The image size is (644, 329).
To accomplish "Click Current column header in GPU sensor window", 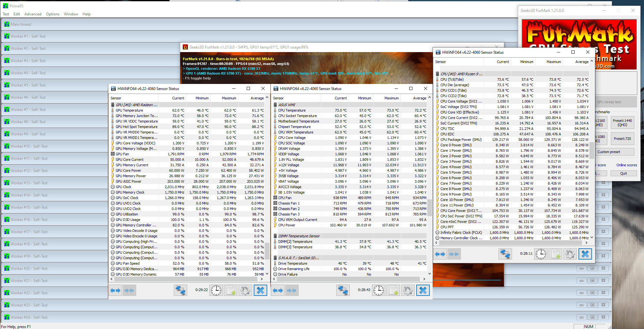I will click(173, 98).
